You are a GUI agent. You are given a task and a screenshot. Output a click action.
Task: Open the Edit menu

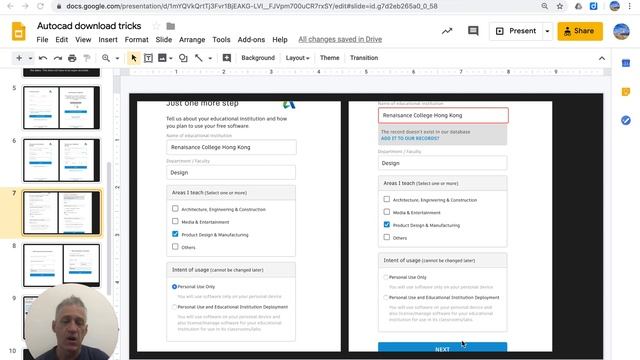[x=62, y=40]
